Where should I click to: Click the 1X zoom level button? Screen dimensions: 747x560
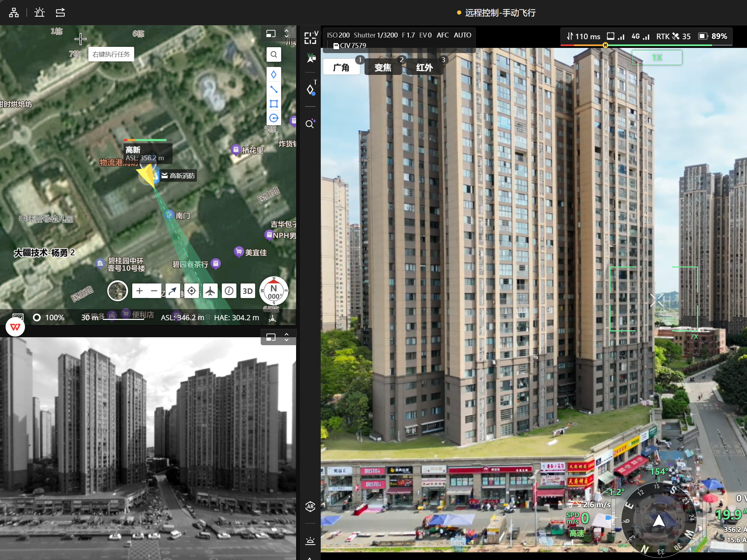pyautogui.click(x=657, y=58)
